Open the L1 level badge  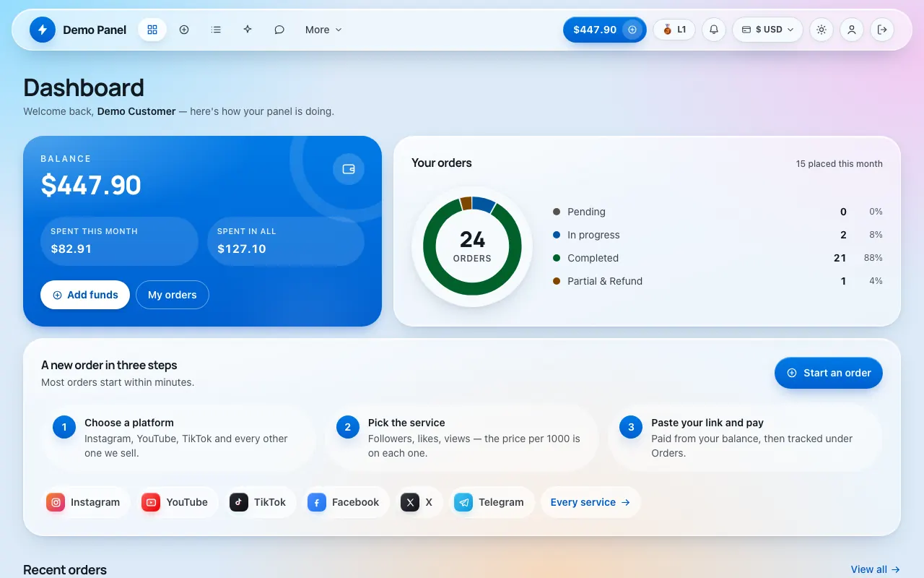[674, 30]
